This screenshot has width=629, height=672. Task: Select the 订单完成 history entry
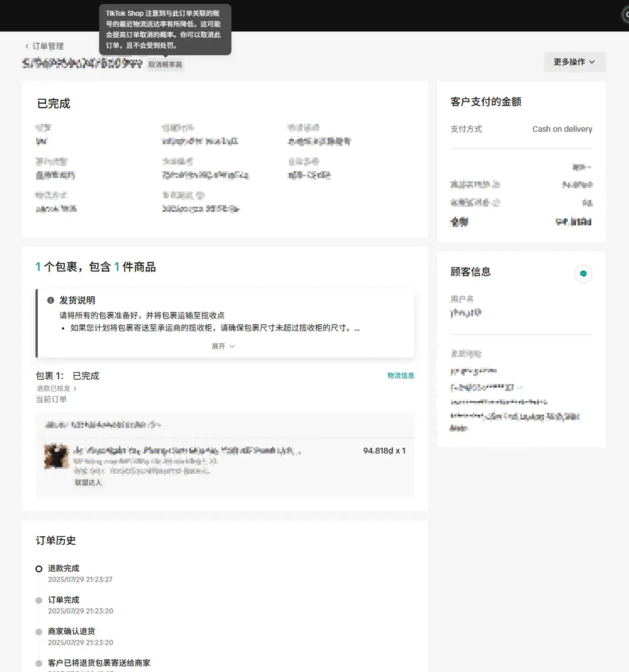(64, 600)
